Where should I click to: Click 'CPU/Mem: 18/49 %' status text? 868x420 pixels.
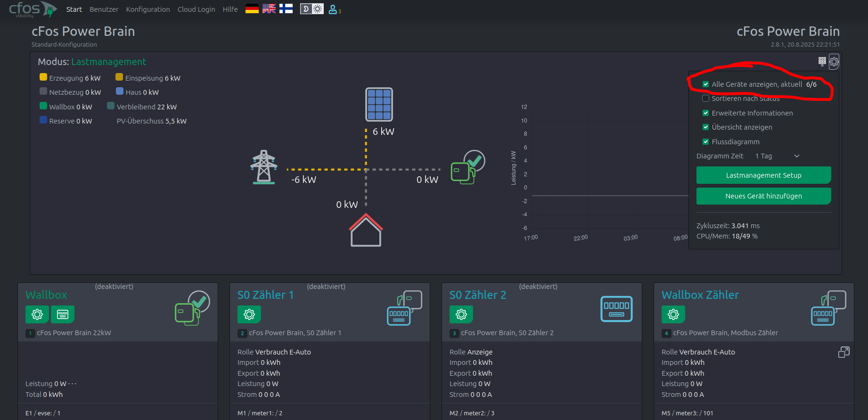[727, 236]
